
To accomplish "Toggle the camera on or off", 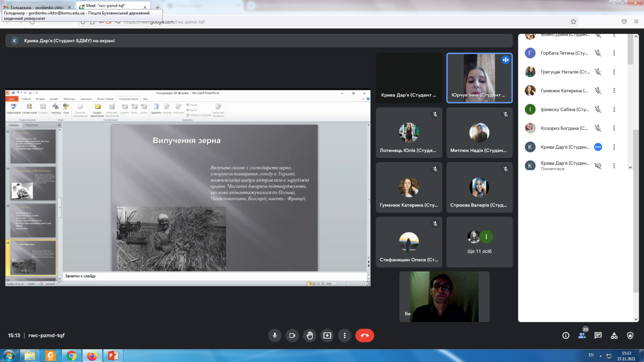I will tap(292, 336).
